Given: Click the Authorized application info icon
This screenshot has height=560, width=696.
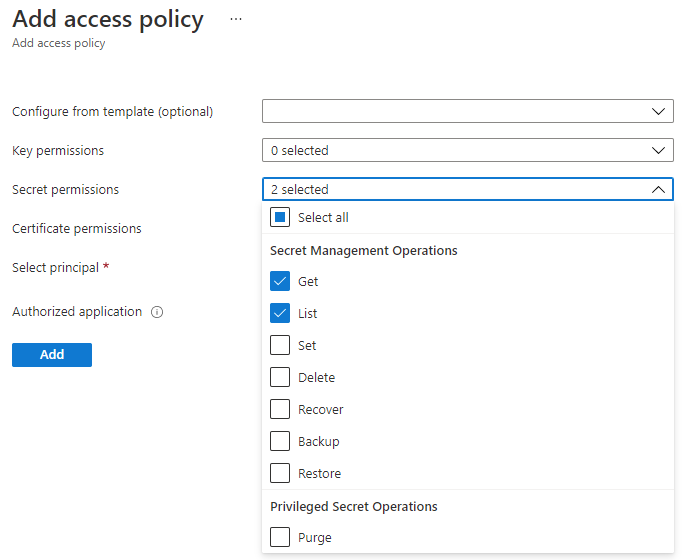Looking at the screenshot, I should click(x=157, y=312).
